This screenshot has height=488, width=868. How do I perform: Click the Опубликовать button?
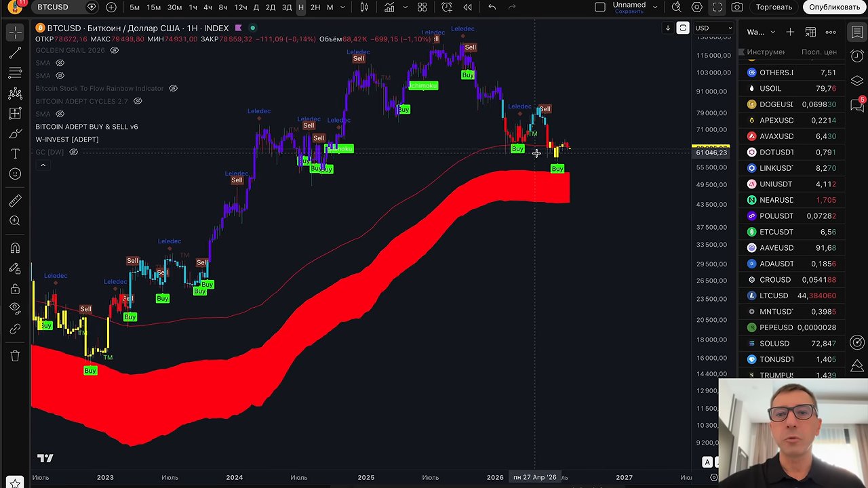(834, 7)
